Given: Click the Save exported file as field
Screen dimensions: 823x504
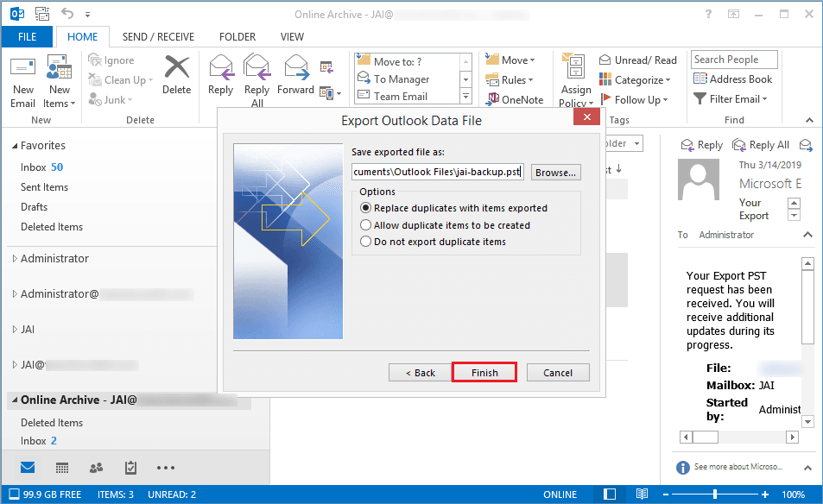Looking at the screenshot, I should click(437, 172).
